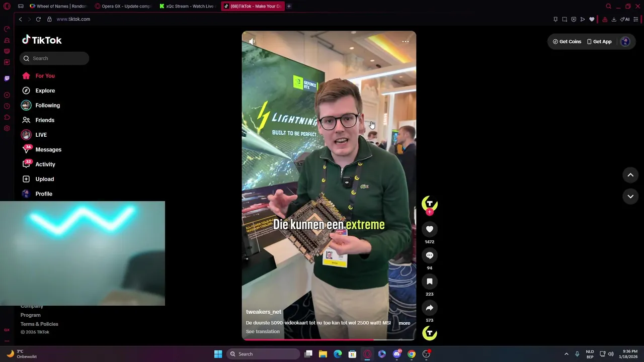Open the Windows Start menu
This screenshot has height=362, width=644.
(218, 354)
